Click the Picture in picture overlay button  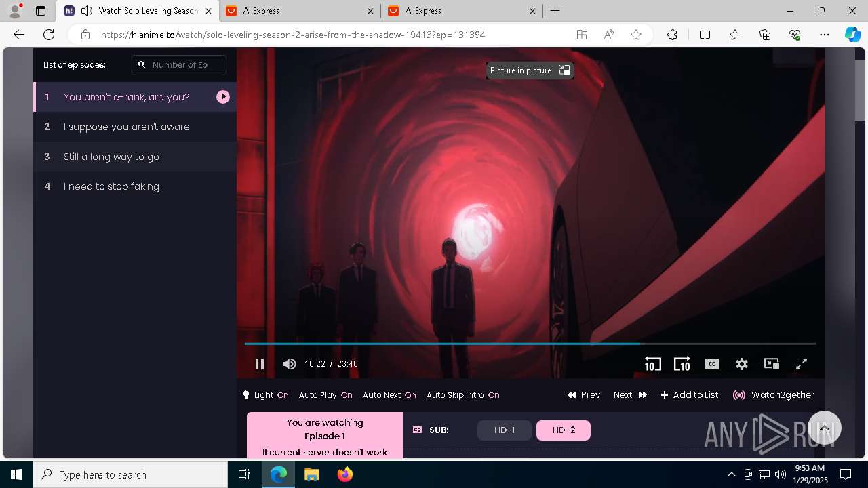[530, 70]
